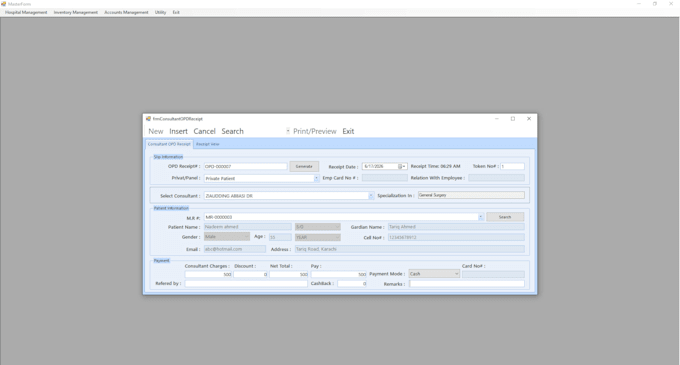Click the Specialization In field

click(x=471, y=195)
